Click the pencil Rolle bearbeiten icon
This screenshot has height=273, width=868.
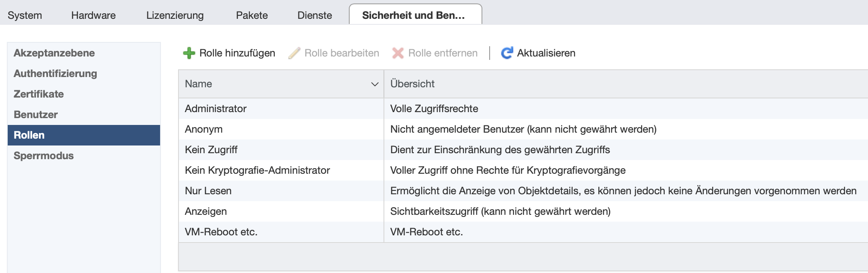294,53
